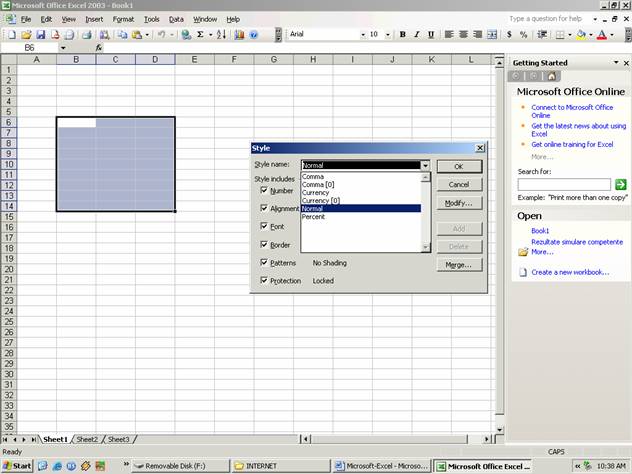Click the Undo arrow icon
The image size is (632, 474).
(x=162, y=35)
